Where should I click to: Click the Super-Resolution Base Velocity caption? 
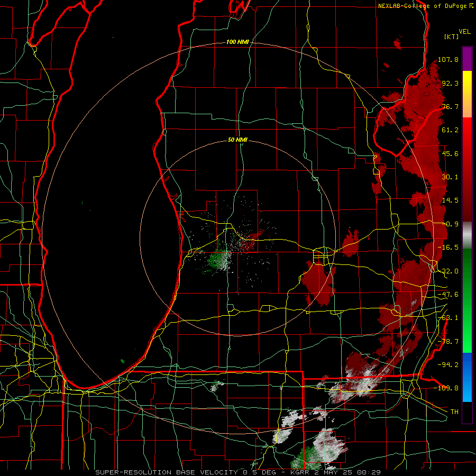click(238, 472)
